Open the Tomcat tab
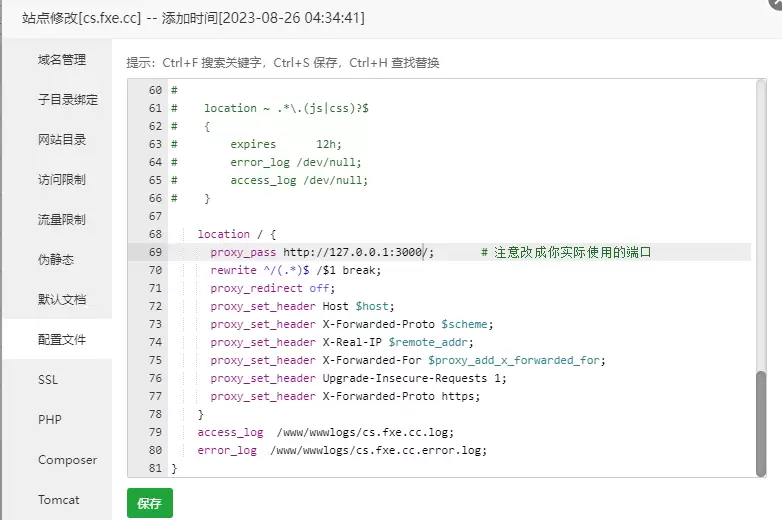 [x=58, y=500]
